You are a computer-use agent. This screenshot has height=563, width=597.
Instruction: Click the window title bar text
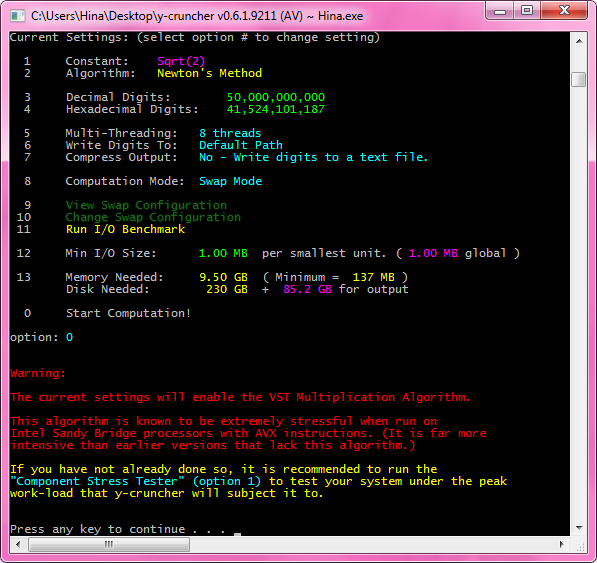[x=197, y=16]
